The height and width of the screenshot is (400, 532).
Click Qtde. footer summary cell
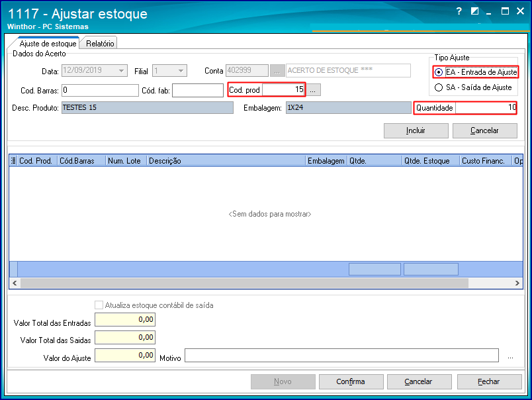coord(375,270)
